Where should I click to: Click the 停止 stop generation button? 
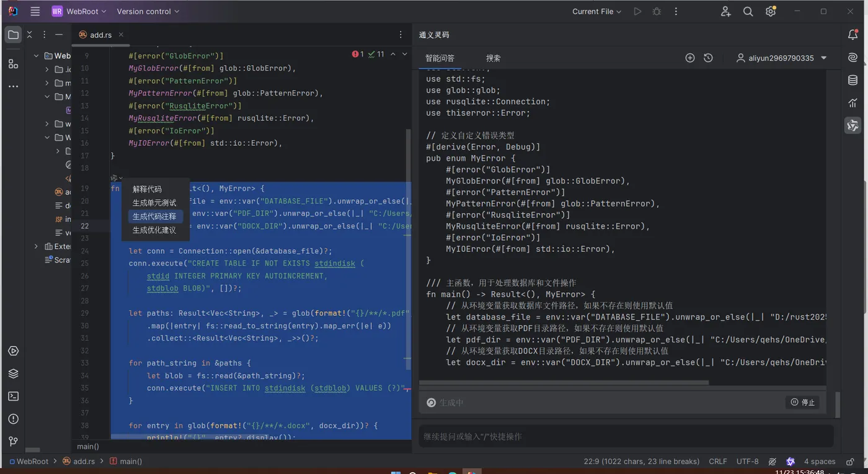pyautogui.click(x=803, y=403)
